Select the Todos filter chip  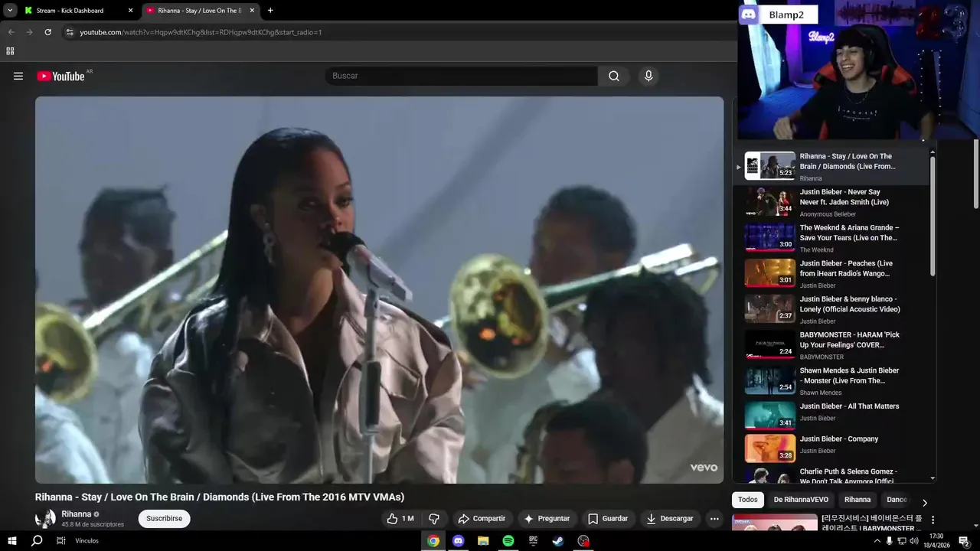pyautogui.click(x=748, y=500)
